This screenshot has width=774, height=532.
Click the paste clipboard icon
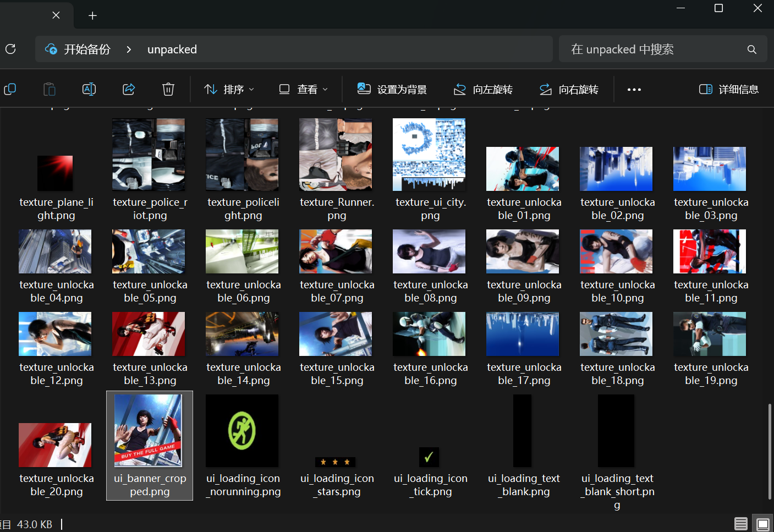(50, 89)
